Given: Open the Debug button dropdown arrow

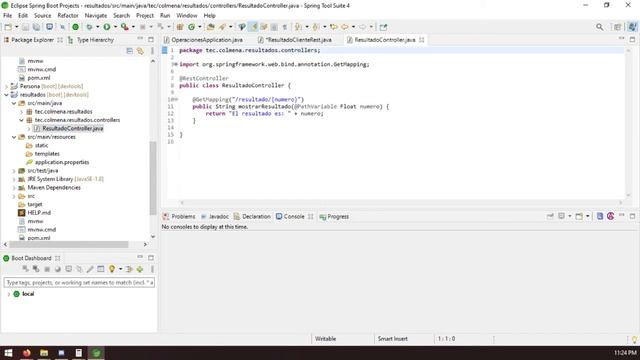Looking at the screenshot, I should [98, 27].
